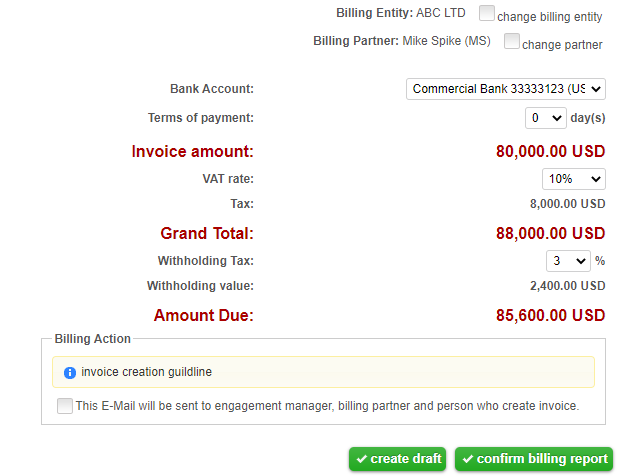Click the Billing Entity name ABC LTD
The image size is (631, 476).
[x=441, y=13]
